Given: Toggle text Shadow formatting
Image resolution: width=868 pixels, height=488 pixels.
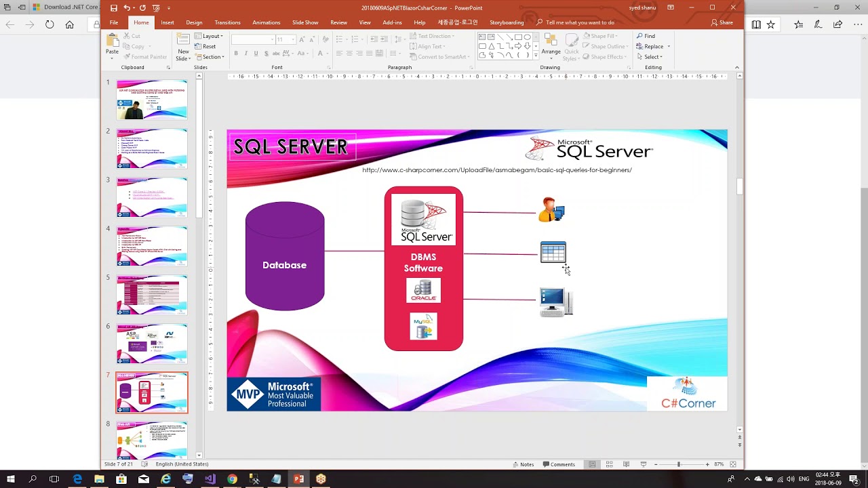Looking at the screenshot, I should (x=267, y=53).
